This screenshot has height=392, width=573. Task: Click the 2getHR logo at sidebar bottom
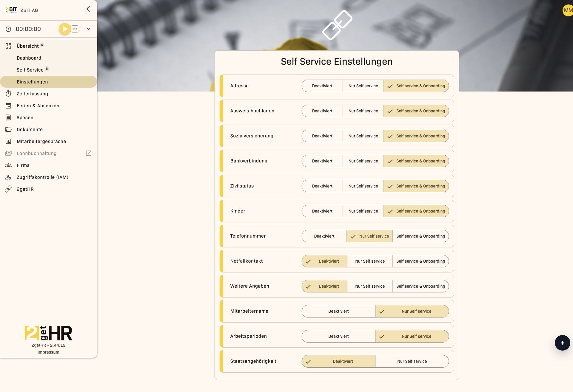tap(48, 333)
